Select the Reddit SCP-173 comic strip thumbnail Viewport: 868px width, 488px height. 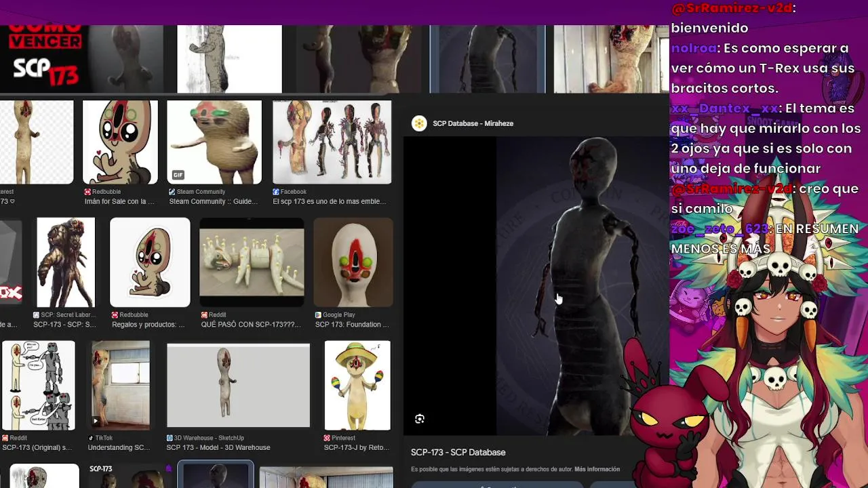[39, 385]
